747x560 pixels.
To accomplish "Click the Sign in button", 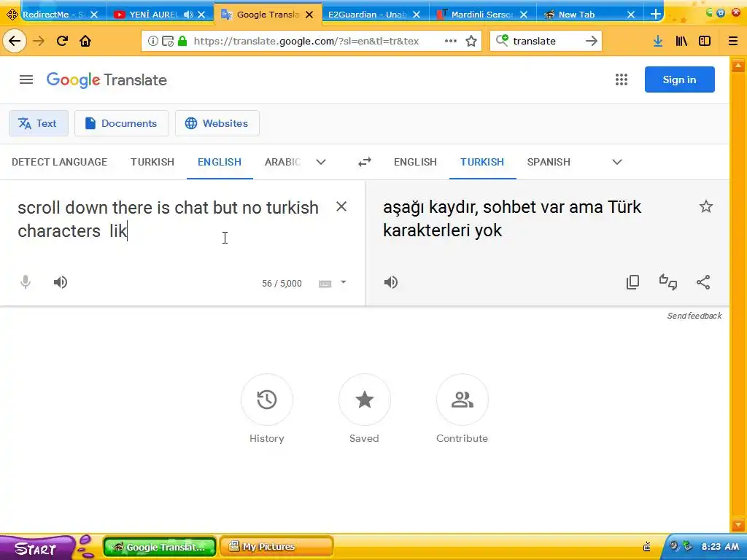I will coord(679,79).
